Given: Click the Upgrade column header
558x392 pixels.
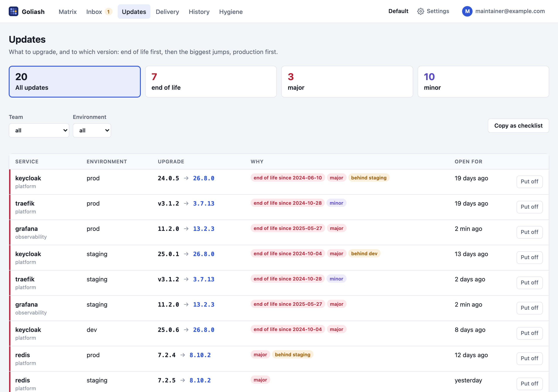Looking at the screenshot, I should coord(171,162).
